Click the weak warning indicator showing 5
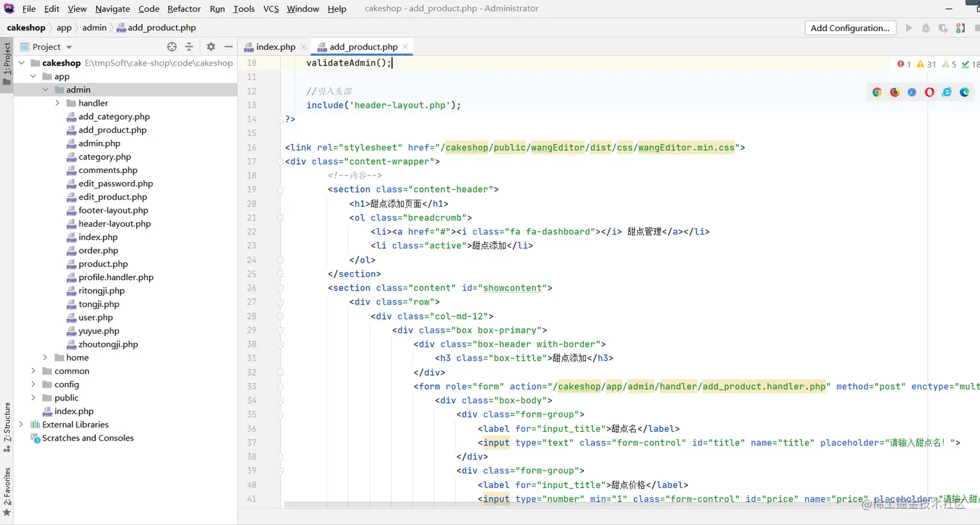 [x=950, y=64]
